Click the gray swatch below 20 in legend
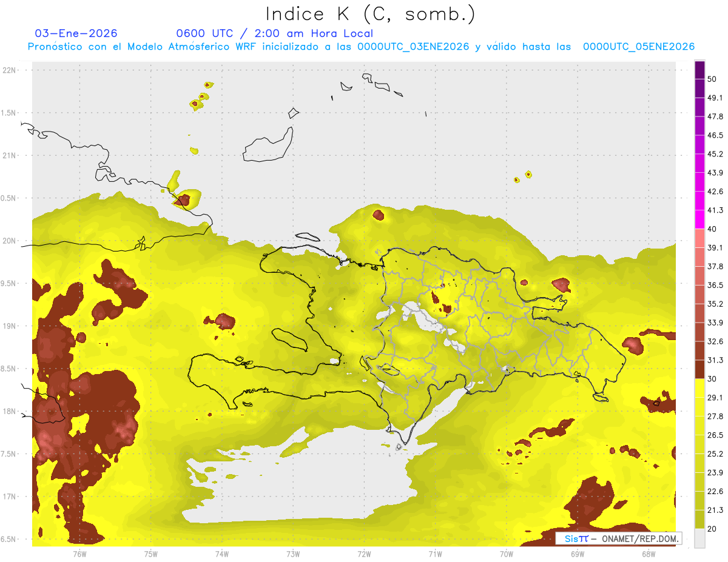Screen dimensions: 728x562 pyautogui.click(x=699, y=538)
